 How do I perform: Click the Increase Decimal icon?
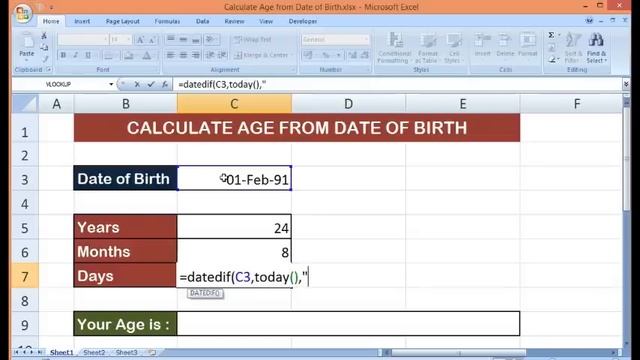coord(352,55)
